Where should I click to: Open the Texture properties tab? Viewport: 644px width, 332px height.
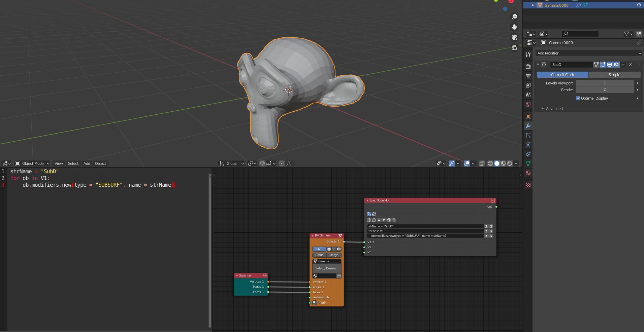[x=528, y=185]
